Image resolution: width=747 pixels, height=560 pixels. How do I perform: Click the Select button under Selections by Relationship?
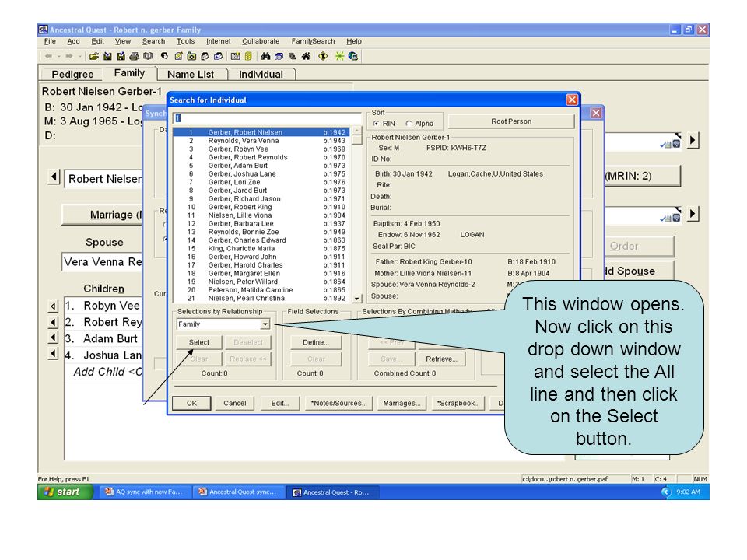[198, 342]
